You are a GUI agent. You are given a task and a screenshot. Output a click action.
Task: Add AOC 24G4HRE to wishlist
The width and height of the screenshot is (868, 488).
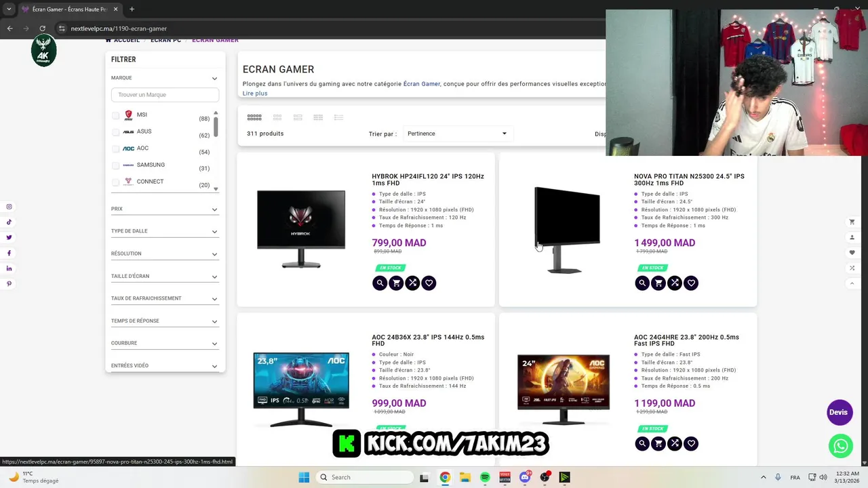(691, 443)
